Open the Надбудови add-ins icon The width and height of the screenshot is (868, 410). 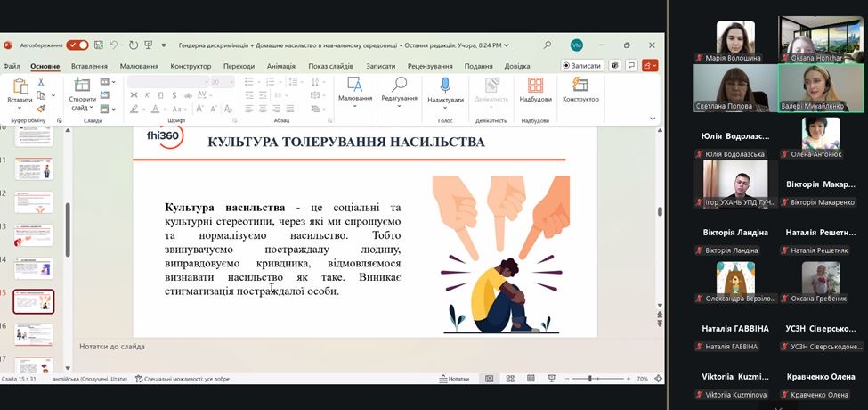point(535,85)
